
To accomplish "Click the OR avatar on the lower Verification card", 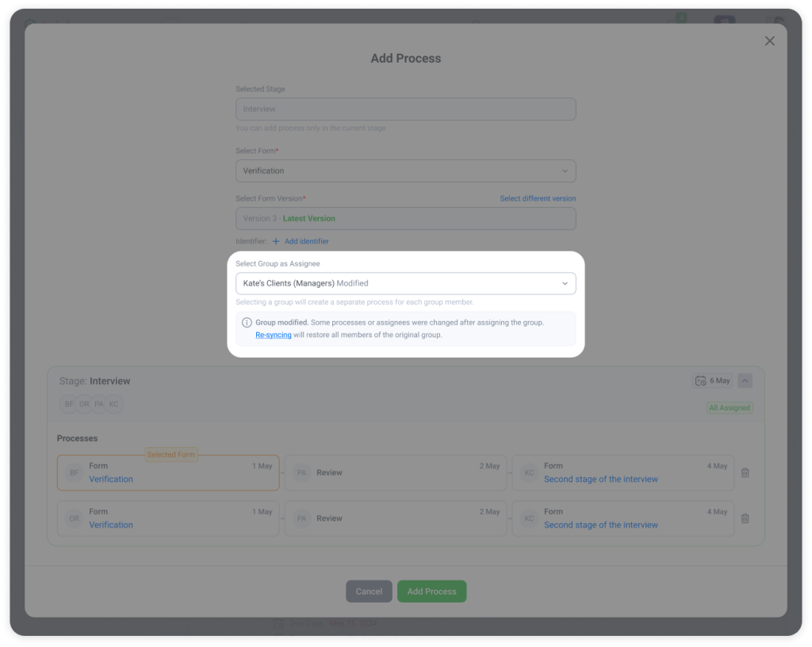I will pyautogui.click(x=73, y=518).
